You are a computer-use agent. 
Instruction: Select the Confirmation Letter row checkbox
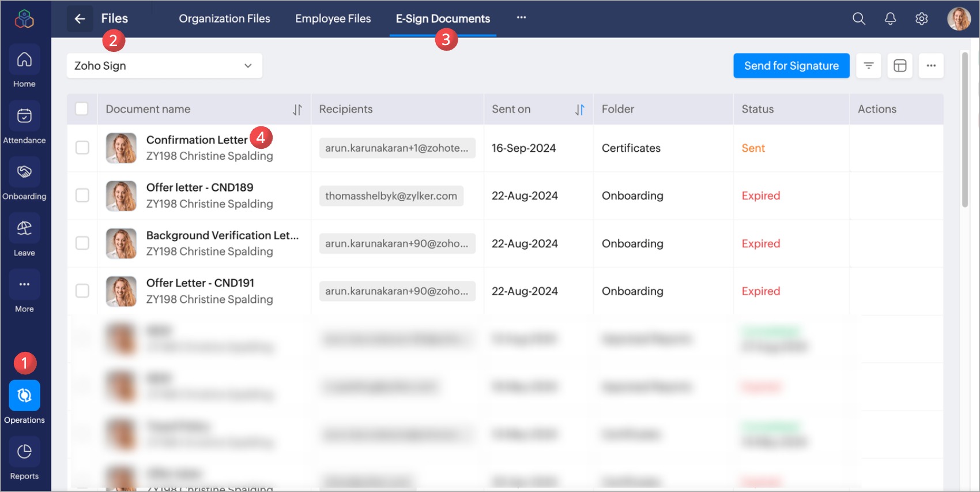pos(82,148)
